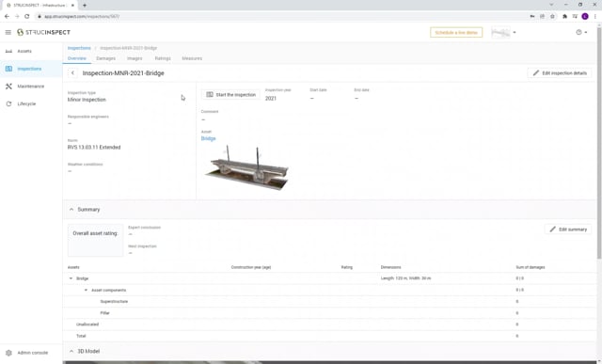Collapse the Bridge row in assets table

[71, 278]
